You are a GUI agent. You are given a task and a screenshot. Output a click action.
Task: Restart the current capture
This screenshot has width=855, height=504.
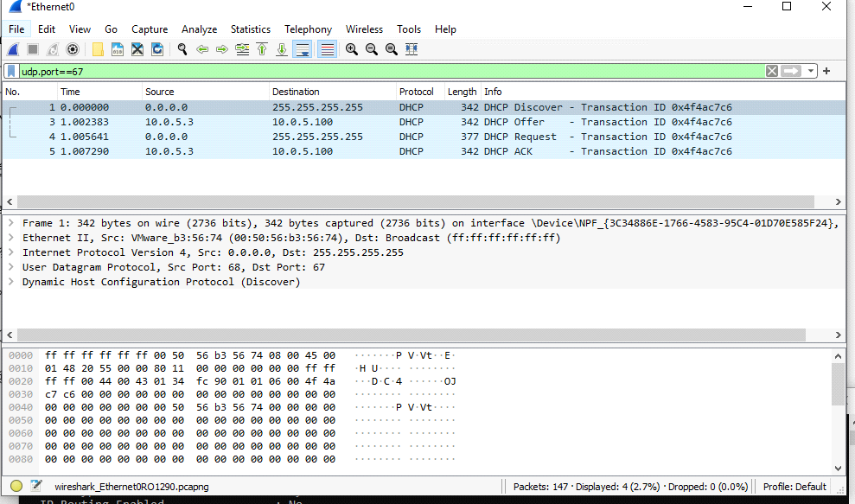[53, 49]
